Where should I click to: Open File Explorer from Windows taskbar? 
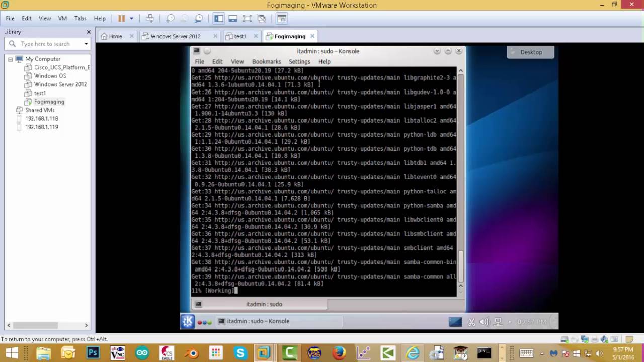(x=44, y=353)
